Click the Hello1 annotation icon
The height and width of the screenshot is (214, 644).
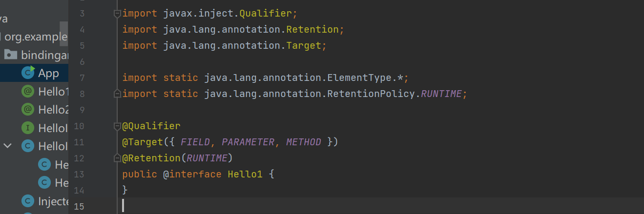28,91
